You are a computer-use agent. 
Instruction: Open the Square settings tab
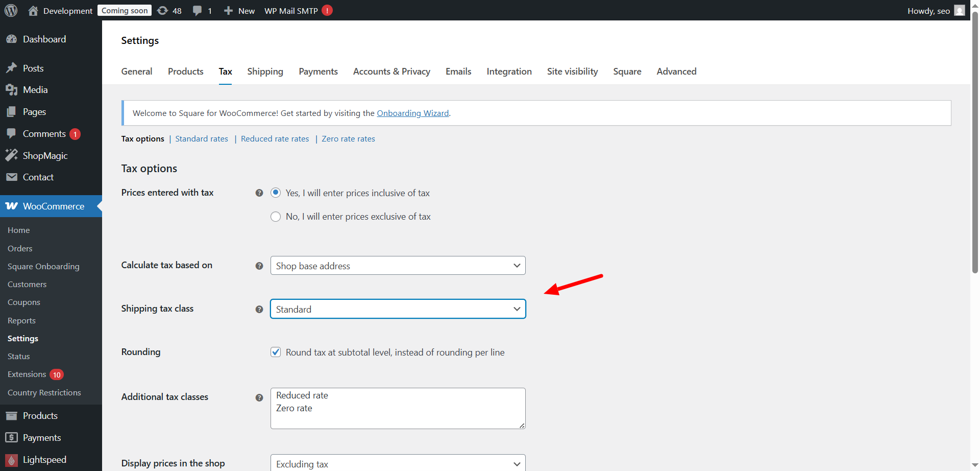click(627, 72)
